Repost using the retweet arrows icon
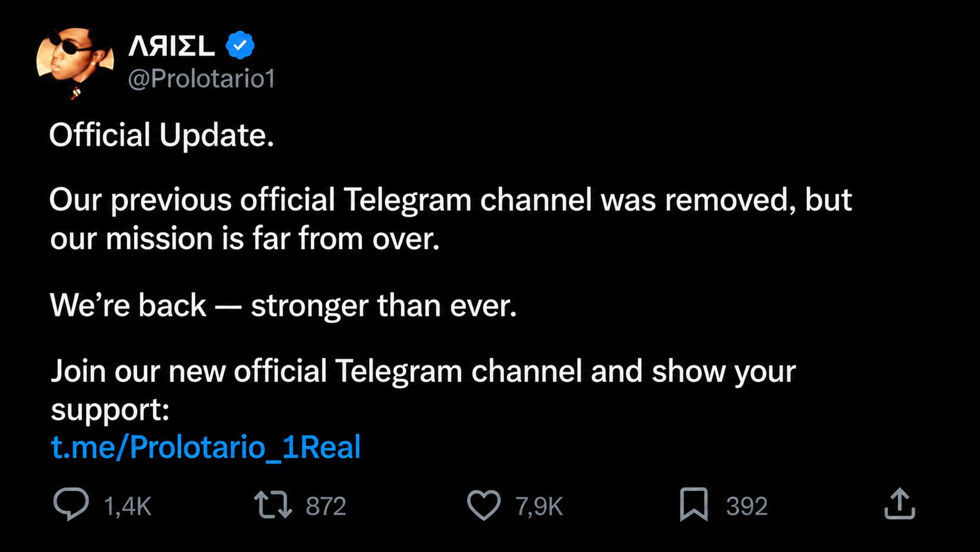This screenshot has height=552, width=980. click(273, 505)
